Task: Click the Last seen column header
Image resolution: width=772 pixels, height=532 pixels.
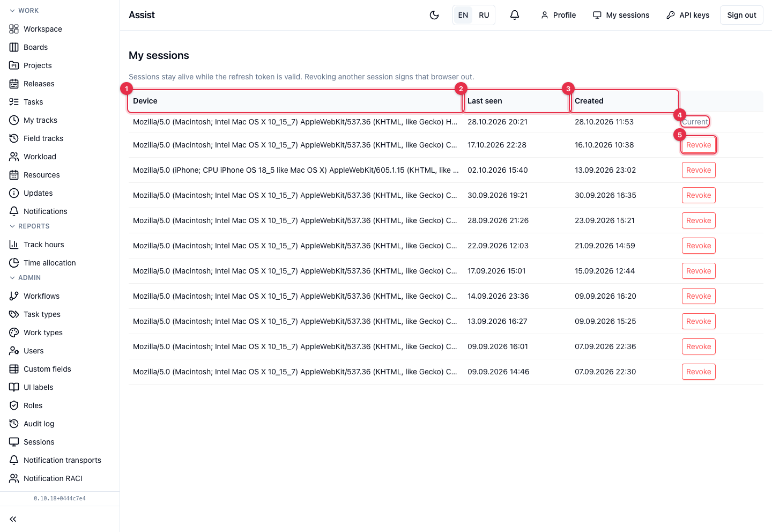Action: [x=516, y=101]
